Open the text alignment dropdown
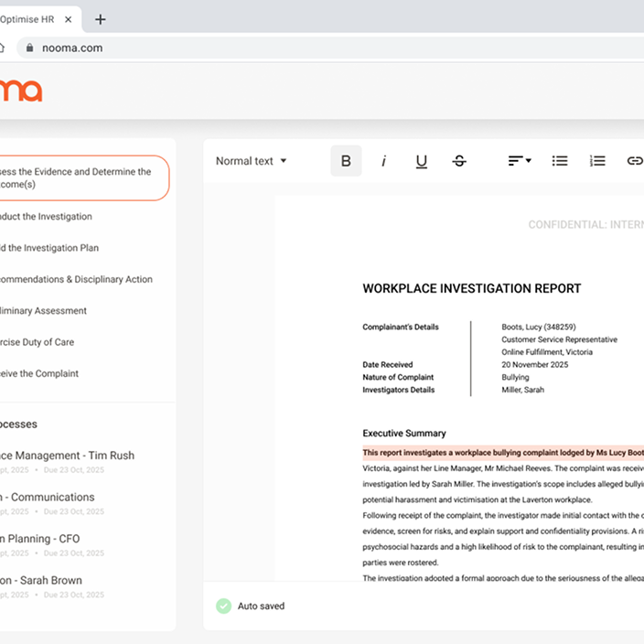The height and width of the screenshot is (644, 644). point(520,161)
